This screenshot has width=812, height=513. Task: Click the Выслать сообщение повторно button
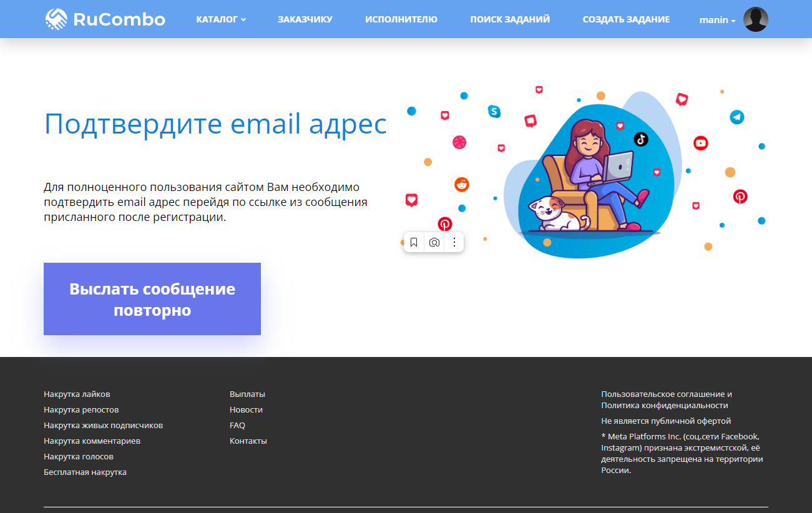[152, 299]
